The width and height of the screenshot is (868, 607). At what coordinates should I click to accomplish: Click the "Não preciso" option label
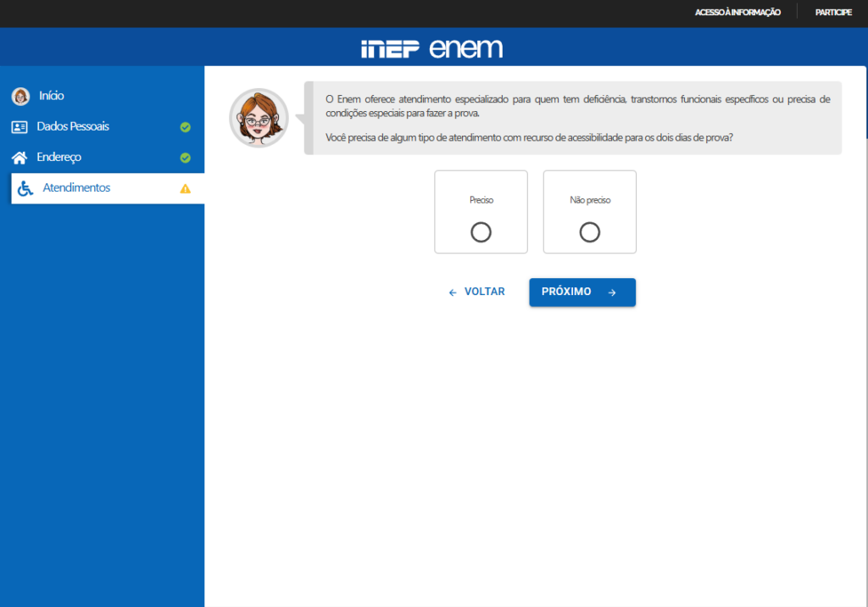[590, 200]
